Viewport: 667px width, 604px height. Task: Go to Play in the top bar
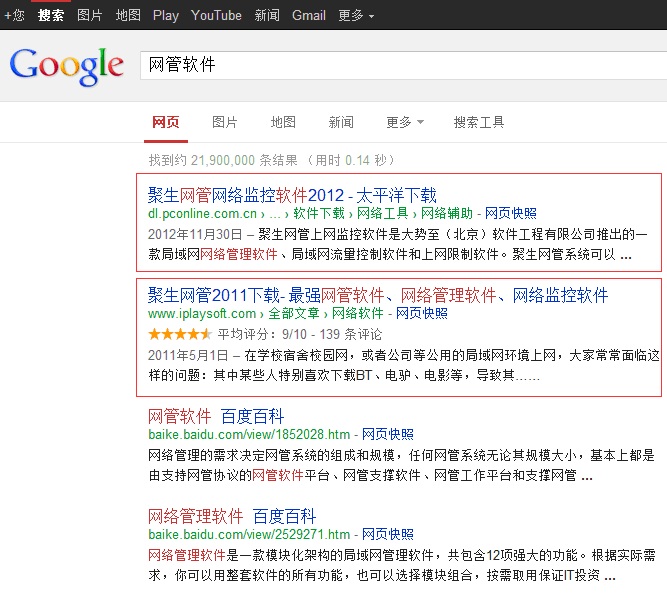pos(165,15)
